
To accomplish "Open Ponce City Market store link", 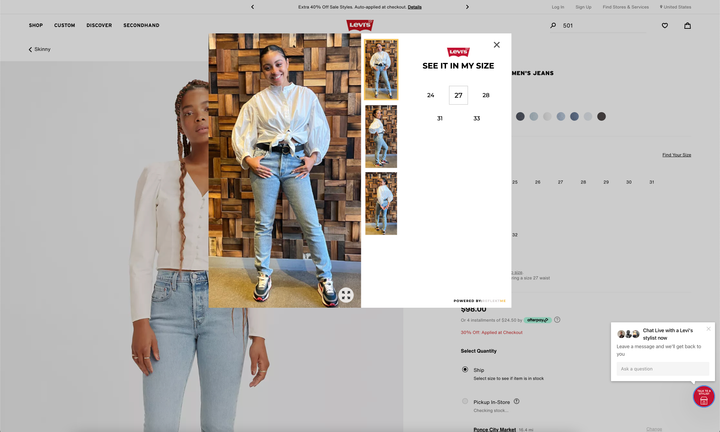I will coord(494,429).
